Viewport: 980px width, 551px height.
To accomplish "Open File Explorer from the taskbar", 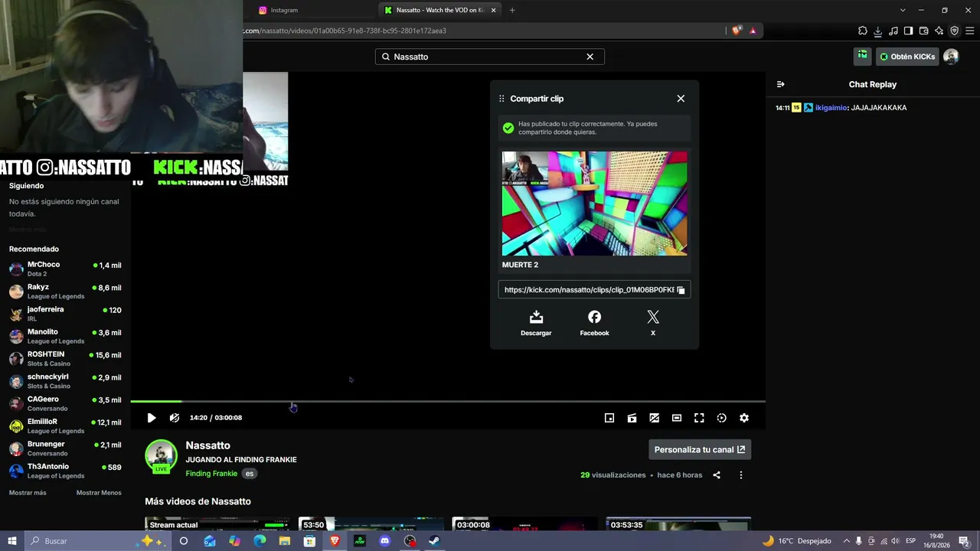I will 285,541.
